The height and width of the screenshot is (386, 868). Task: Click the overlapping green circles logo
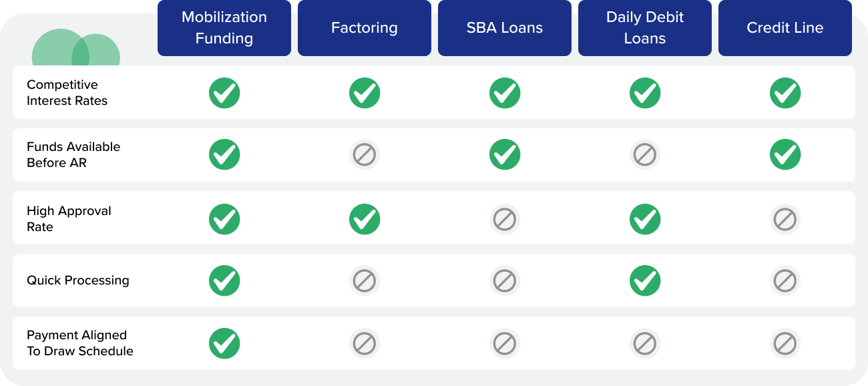[x=76, y=49]
